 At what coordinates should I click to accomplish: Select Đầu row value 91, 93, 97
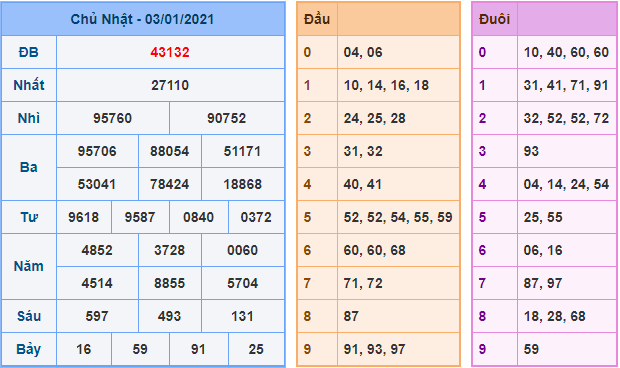374,349
